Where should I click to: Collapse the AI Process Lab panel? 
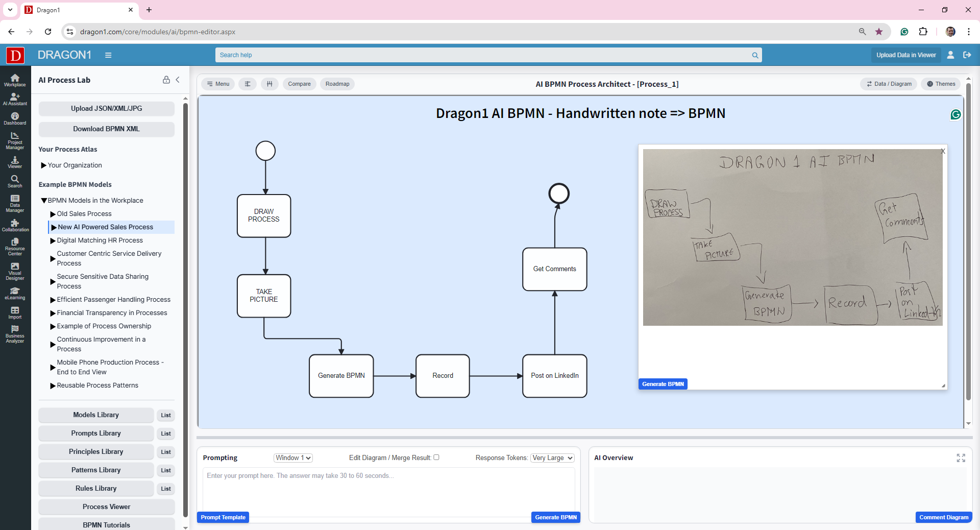[x=178, y=80]
